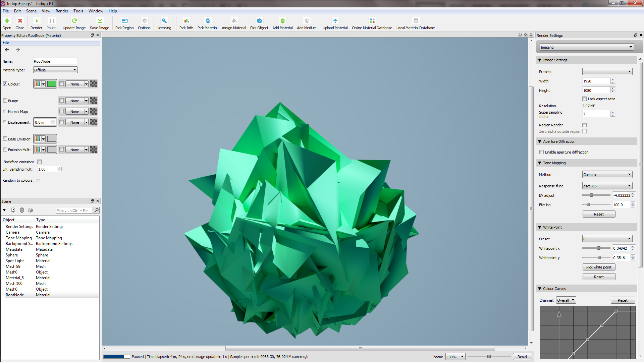Click the Add Material icon
This screenshot has height=362, width=644.
(283, 21)
